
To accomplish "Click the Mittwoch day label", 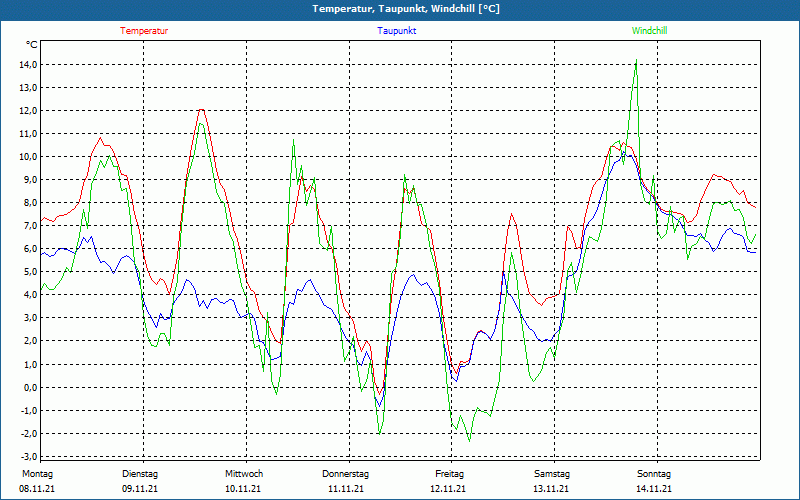I will click(x=244, y=474).
